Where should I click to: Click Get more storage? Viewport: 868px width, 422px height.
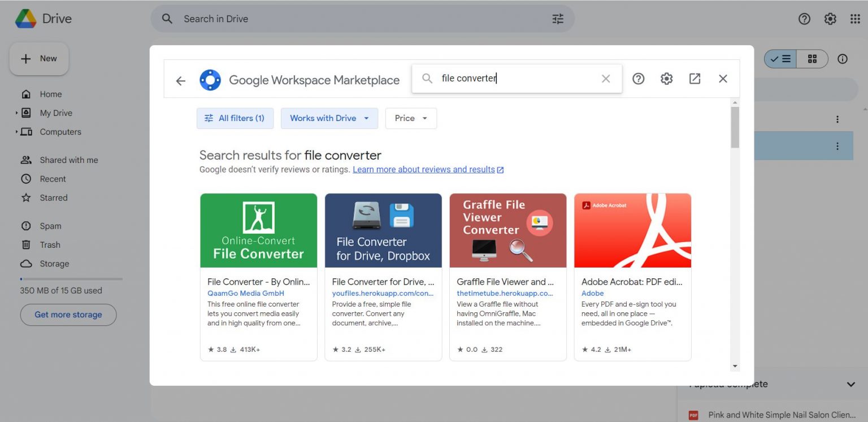(x=68, y=315)
